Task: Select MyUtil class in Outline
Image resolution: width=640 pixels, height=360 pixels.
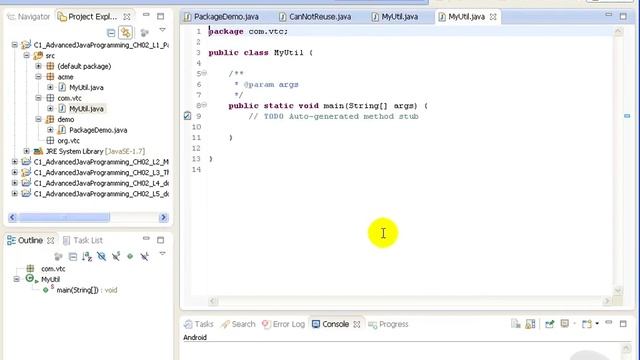Action: [x=50, y=279]
